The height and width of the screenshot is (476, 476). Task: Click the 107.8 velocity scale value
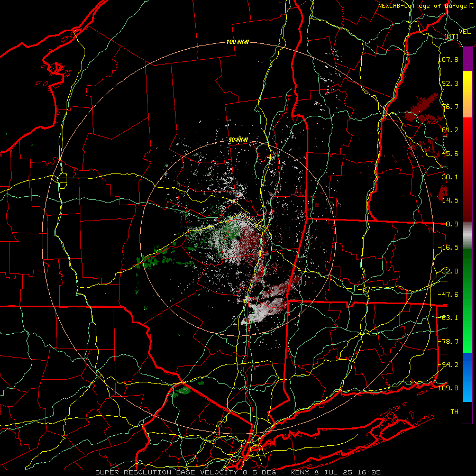click(x=448, y=59)
